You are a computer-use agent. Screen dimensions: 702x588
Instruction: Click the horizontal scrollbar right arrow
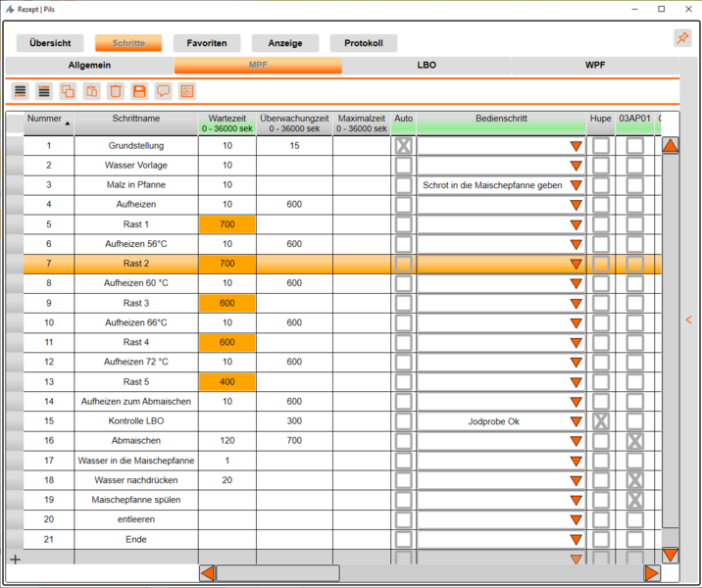(x=651, y=572)
